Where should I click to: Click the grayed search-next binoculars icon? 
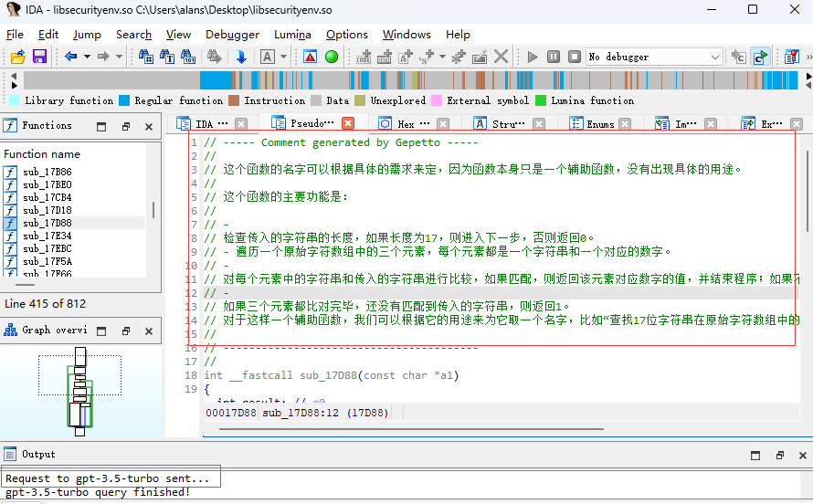point(214,57)
